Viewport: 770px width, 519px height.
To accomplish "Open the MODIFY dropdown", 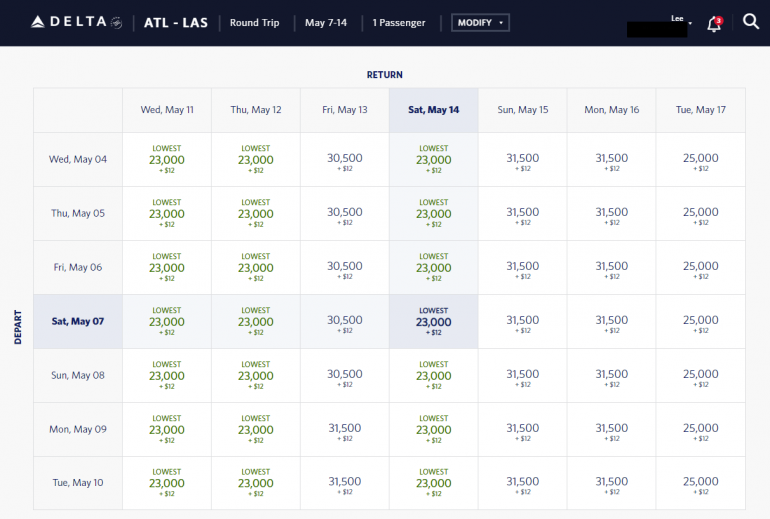I will click(481, 22).
